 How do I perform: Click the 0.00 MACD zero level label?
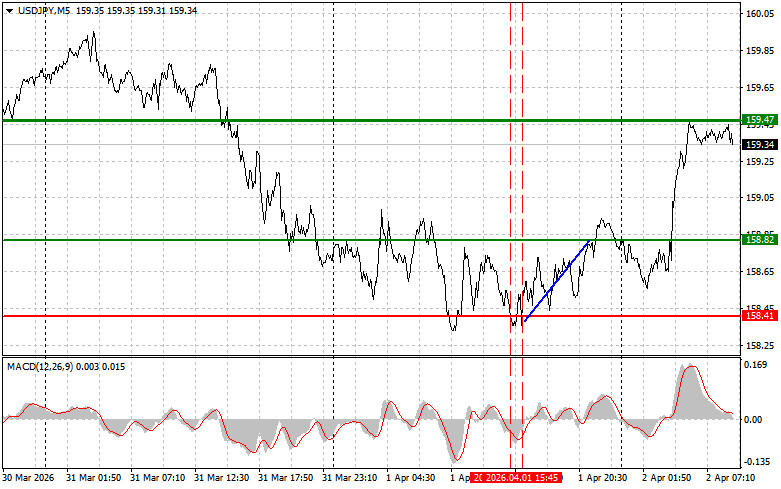(754, 420)
